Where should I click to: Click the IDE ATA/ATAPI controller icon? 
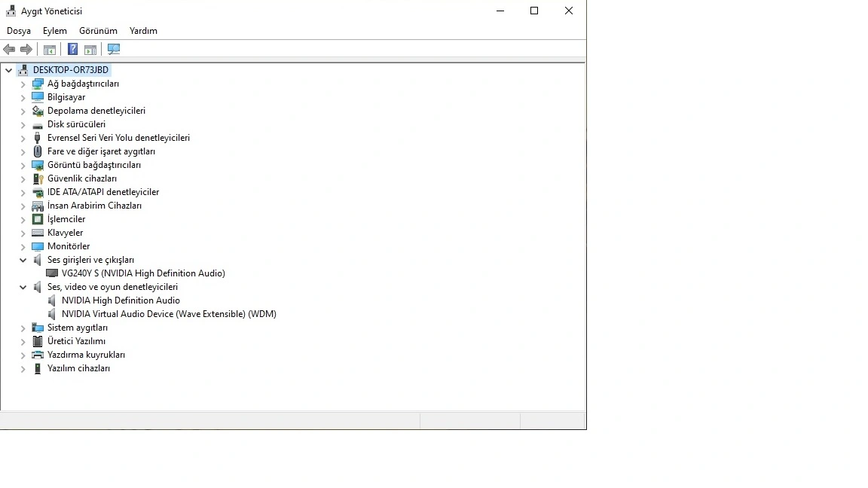pyautogui.click(x=38, y=192)
